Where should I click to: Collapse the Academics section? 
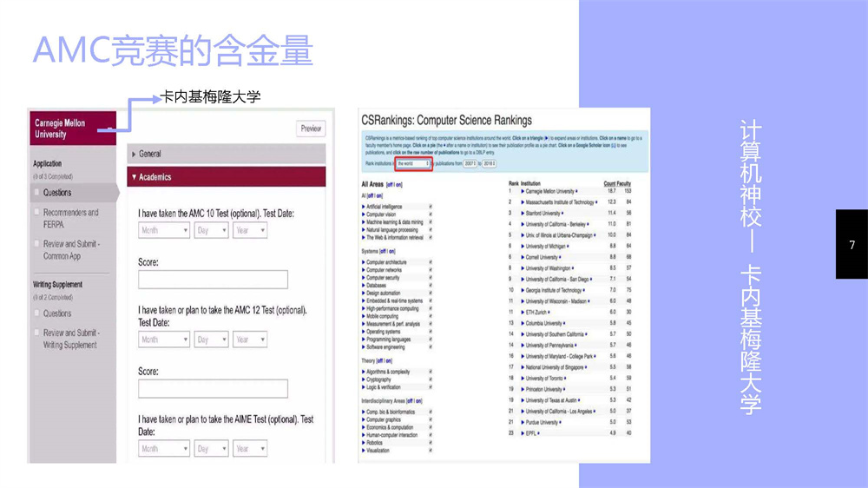[x=227, y=177]
